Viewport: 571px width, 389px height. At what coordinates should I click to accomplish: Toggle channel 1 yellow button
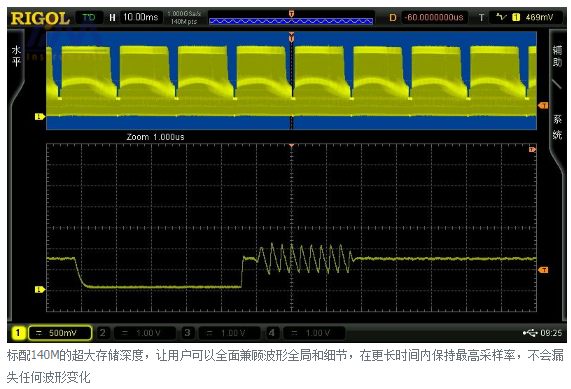[17, 332]
